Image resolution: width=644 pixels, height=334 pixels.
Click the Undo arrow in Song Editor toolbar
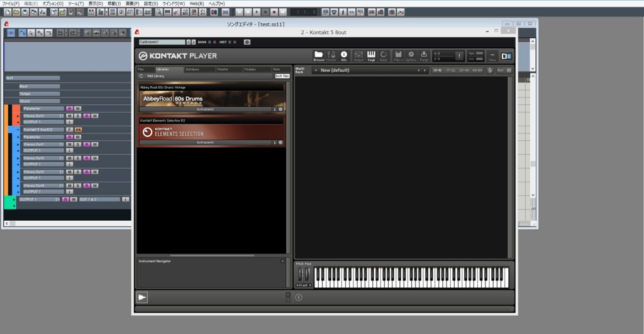point(60,33)
